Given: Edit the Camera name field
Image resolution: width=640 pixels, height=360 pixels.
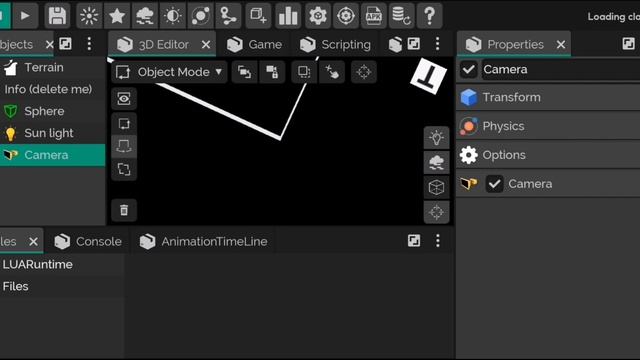Looking at the screenshot, I should tap(561, 69).
